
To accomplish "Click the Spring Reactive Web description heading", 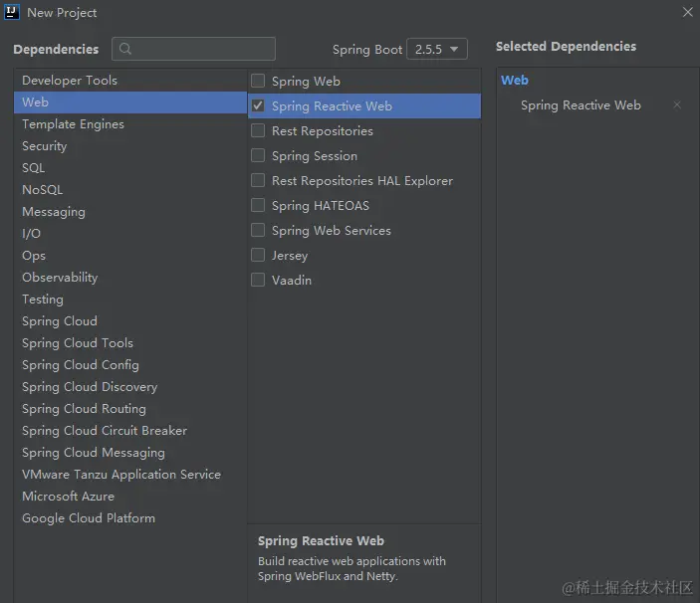I will coord(321,540).
